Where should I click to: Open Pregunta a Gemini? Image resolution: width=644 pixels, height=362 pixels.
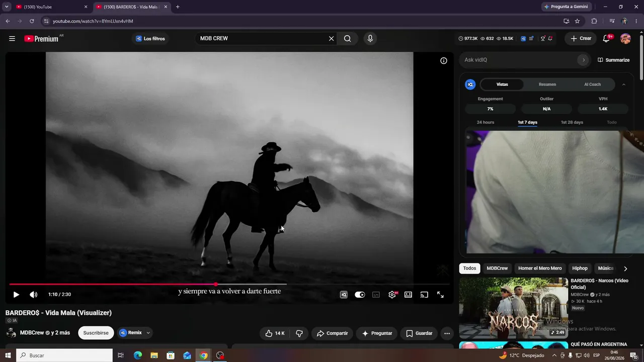(x=567, y=7)
